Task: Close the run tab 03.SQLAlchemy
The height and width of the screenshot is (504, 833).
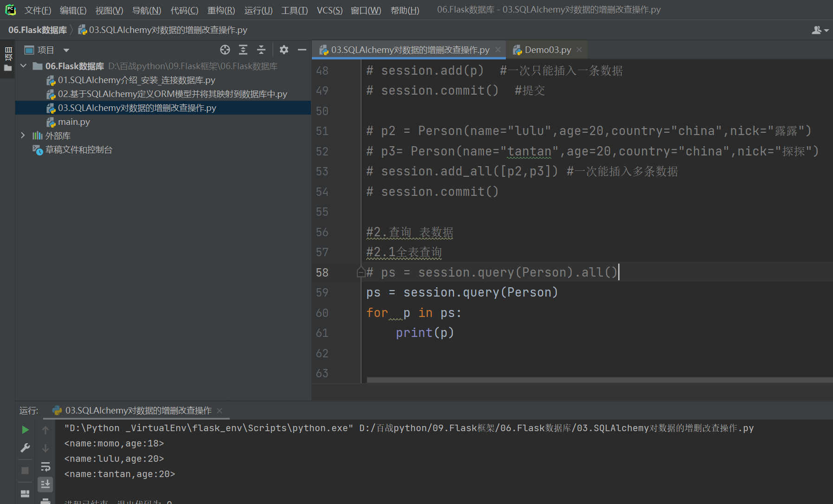Action: [x=220, y=411]
